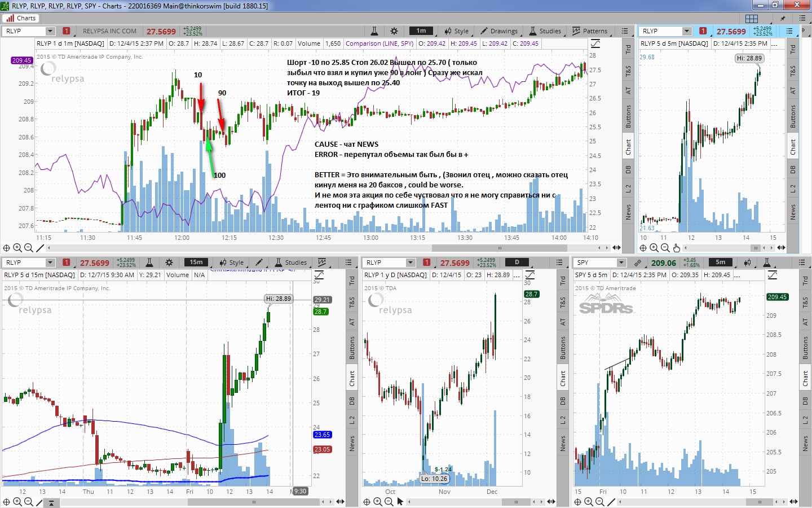Click the jump-to-latest-bar icon under the 15m chart
The height and width of the screenshot is (508, 812).
pyautogui.click(x=51, y=502)
